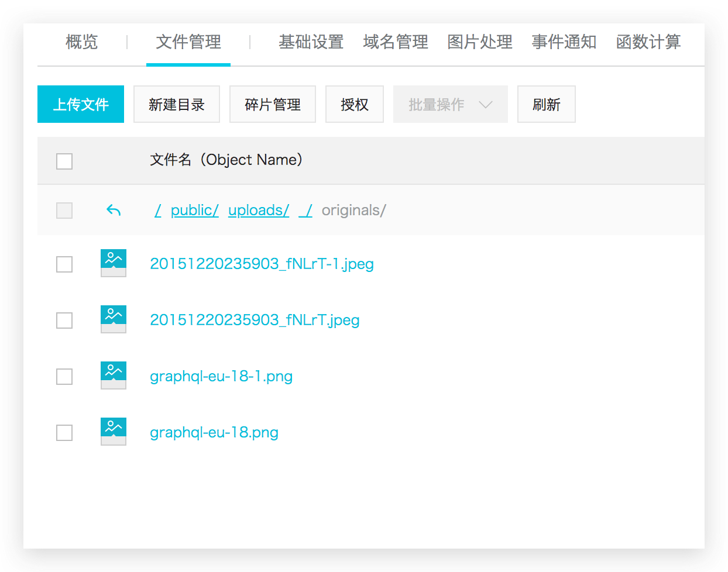Open file 20151220235903_fNLrT-1.jpeg

click(262, 264)
